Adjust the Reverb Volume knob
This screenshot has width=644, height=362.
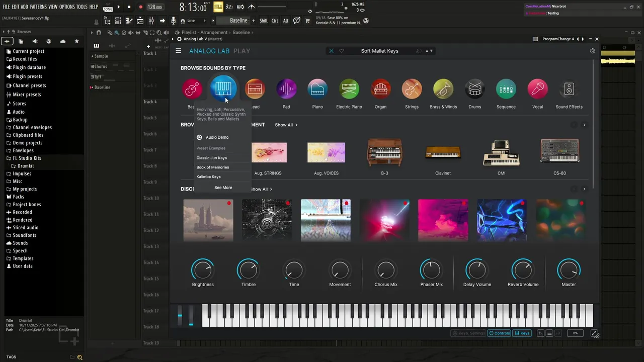[x=523, y=270]
